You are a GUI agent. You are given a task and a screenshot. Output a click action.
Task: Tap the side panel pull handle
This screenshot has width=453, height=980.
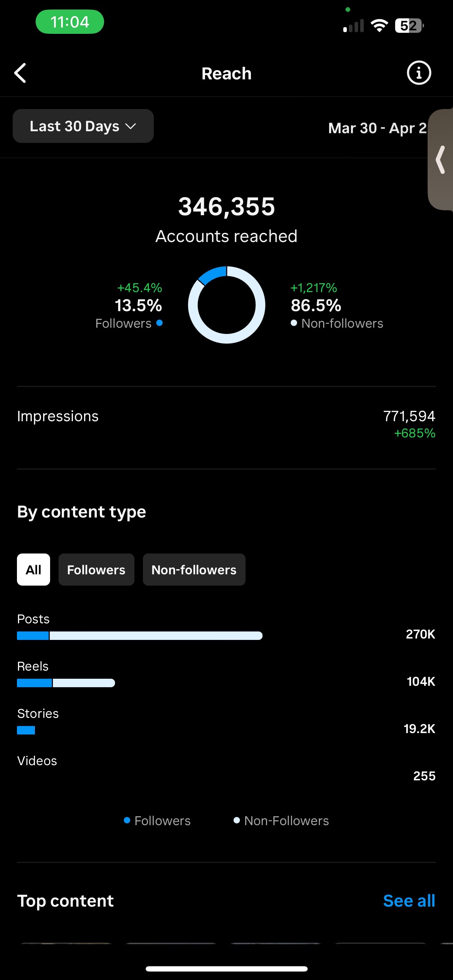tap(441, 160)
